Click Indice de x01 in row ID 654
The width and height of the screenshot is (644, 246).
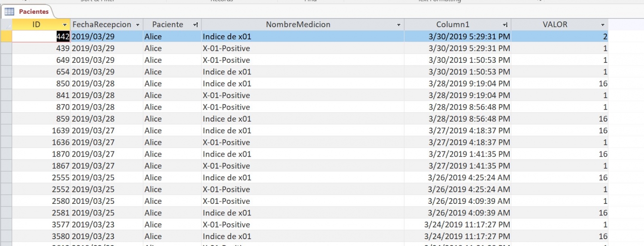tap(227, 72)
